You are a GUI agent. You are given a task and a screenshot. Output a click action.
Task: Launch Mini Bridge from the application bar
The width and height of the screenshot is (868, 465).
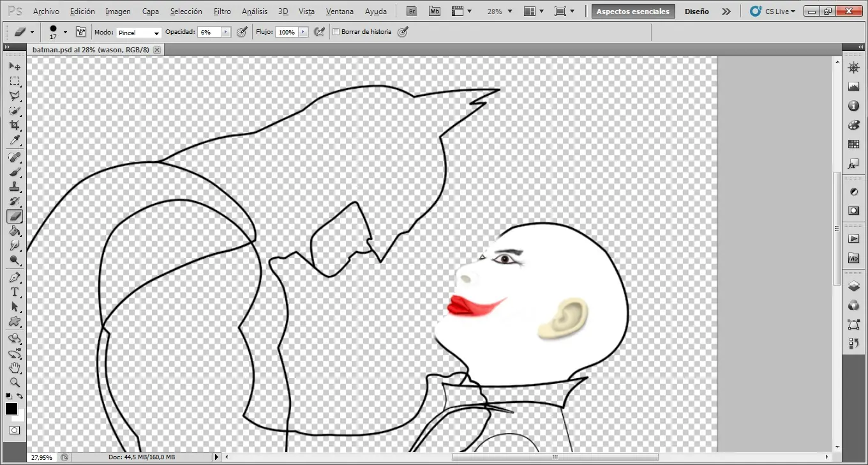pos(435,11)
